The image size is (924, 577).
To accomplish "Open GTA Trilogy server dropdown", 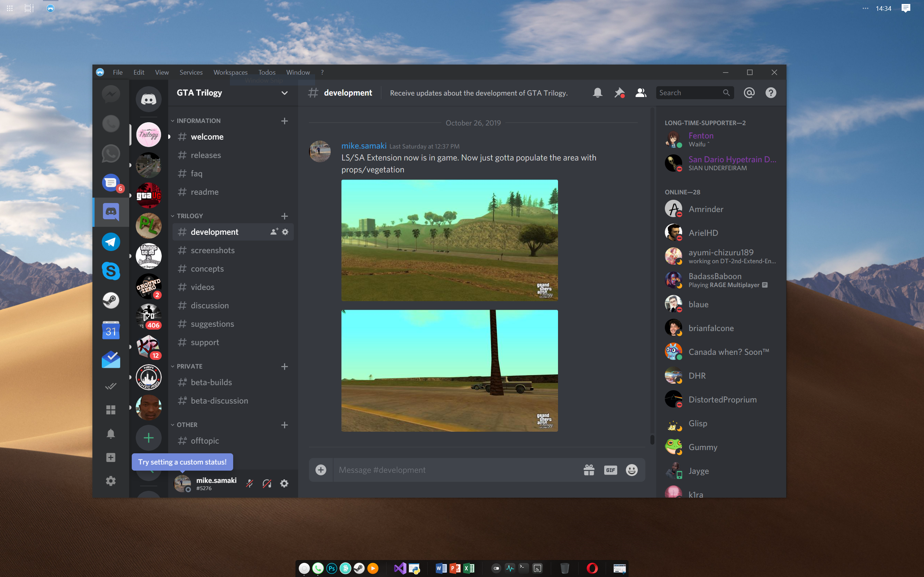I will (284, 93).
